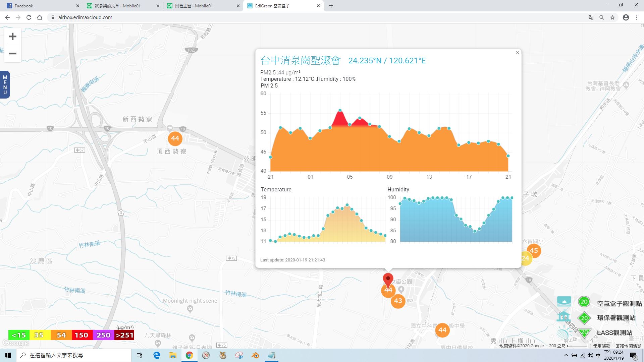Viewport: 644px width, 362px height.
Task: Click the 44 marker at 頂西勢寮
Action: [x=175, y=138]
